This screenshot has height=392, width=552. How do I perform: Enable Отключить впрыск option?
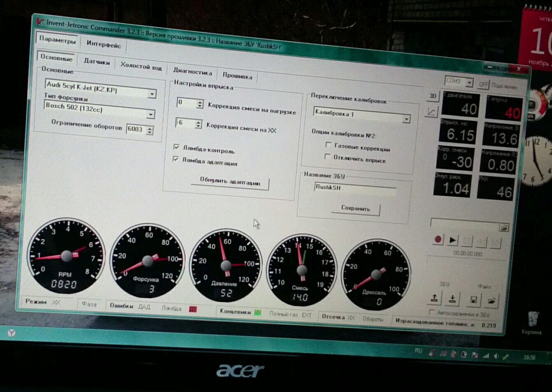tap(328, 157)
